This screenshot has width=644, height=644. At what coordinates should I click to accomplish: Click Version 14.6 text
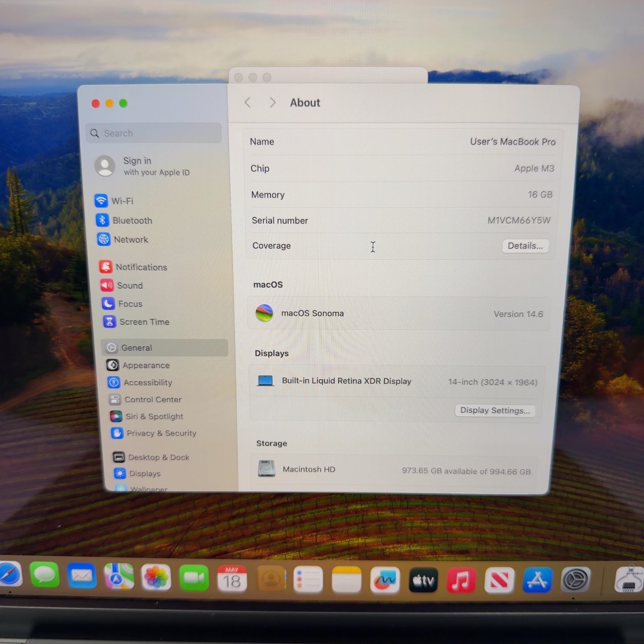[518, 314]
